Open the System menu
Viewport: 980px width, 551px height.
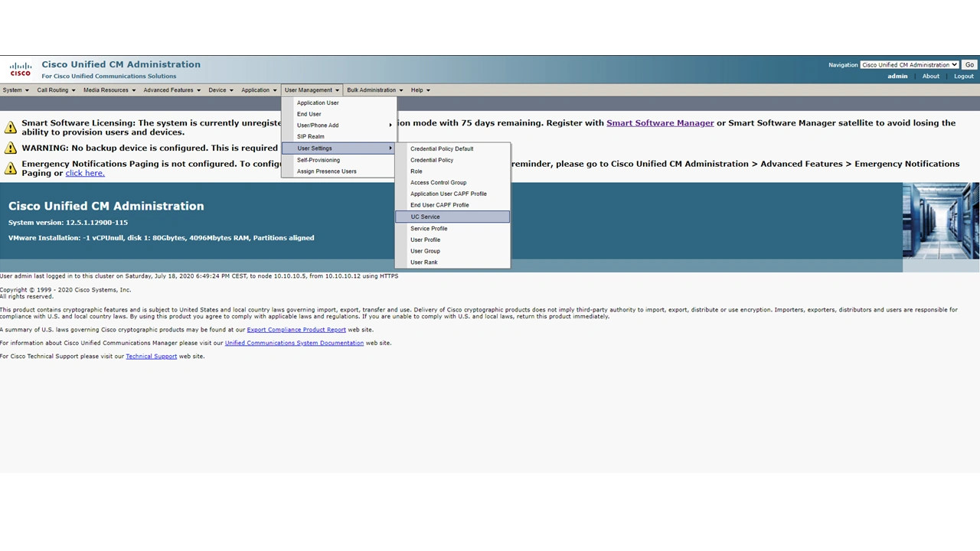click(15, 90)
